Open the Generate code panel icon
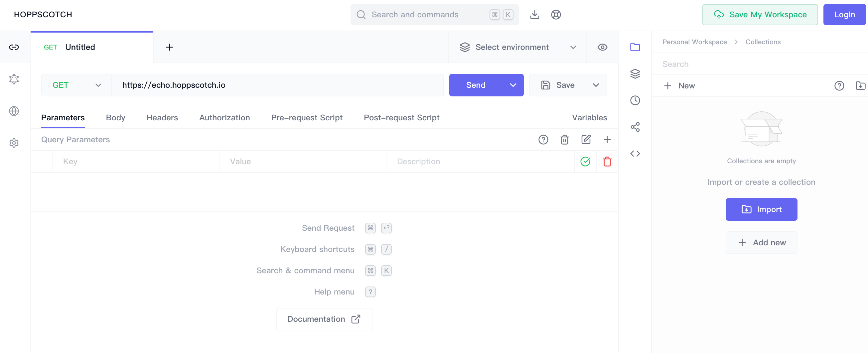The width and height of the screenshot is (868, 353). click(635, 154)
